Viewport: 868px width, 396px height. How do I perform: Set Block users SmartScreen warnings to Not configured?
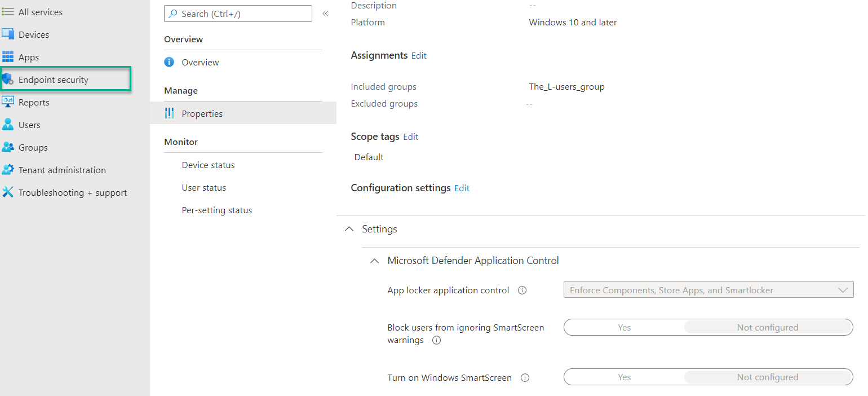(768, 327)
